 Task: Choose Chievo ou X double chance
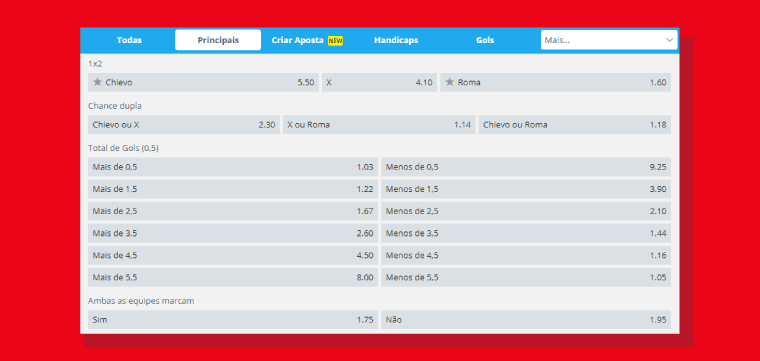point(184,125)
